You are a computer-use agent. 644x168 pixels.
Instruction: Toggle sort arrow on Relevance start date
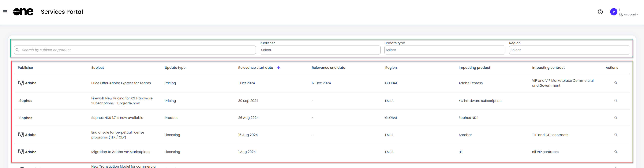tap(278, 68)
